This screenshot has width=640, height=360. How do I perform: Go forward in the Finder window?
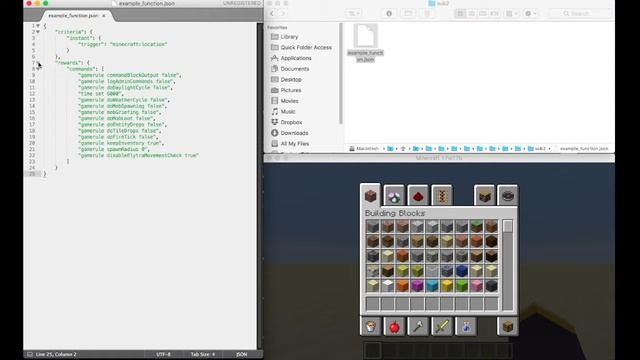pos(282,13)
